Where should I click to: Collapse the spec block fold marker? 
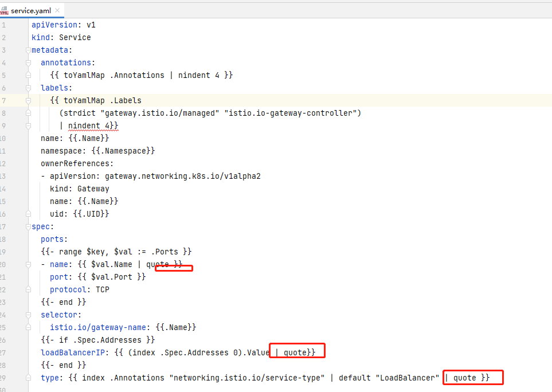coord(28,227)
